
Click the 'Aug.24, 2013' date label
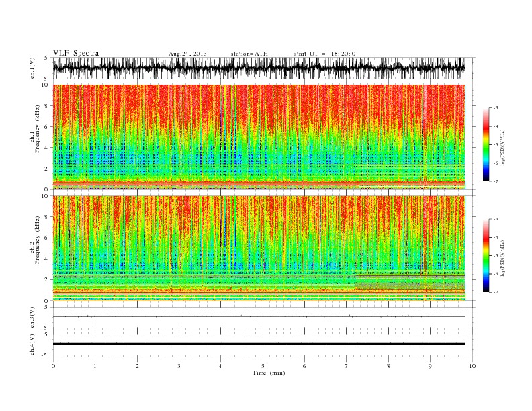[x=187, y=54]
